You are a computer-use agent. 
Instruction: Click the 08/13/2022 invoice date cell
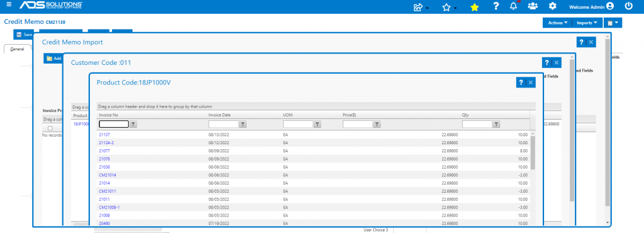218,134
